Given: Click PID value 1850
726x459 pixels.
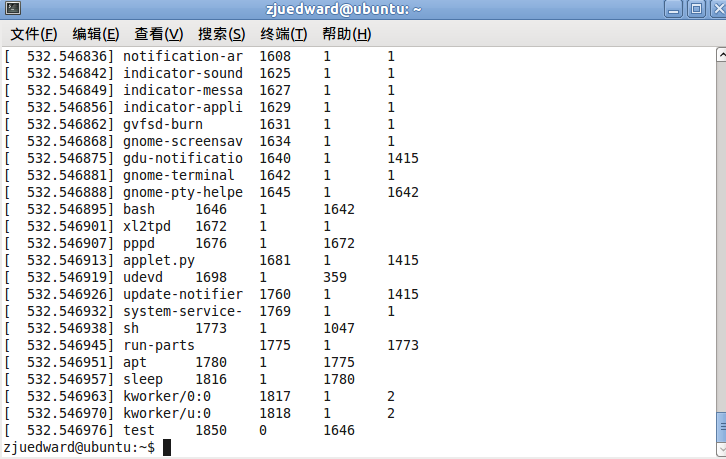Looking at the screenshot, I should click(x=211, y=430).
